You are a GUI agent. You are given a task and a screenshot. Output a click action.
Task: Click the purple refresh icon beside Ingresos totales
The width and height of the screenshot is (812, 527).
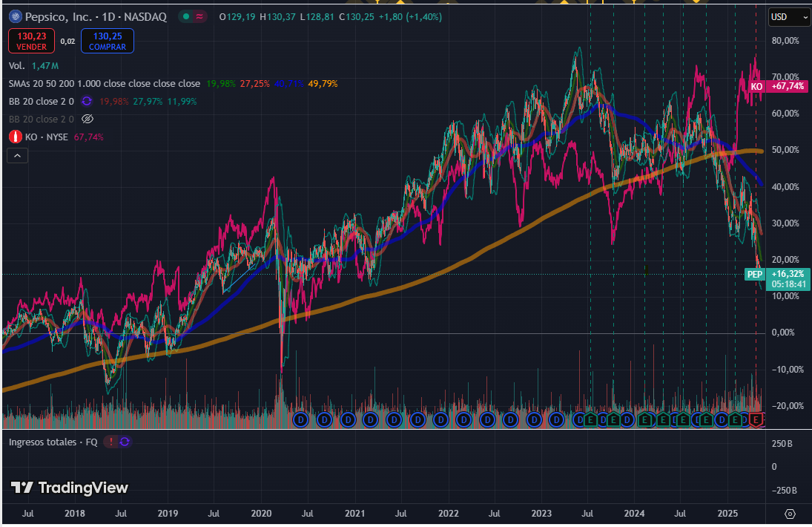pos(125,442)
